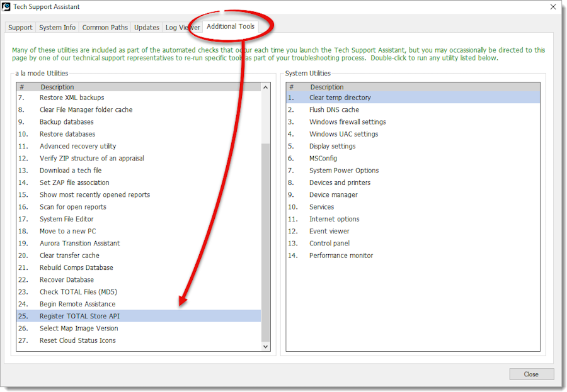This screenshot has height=392, width=567.
Task: Select "Rebuild Comps Database" row
Action: coord(139,267)
